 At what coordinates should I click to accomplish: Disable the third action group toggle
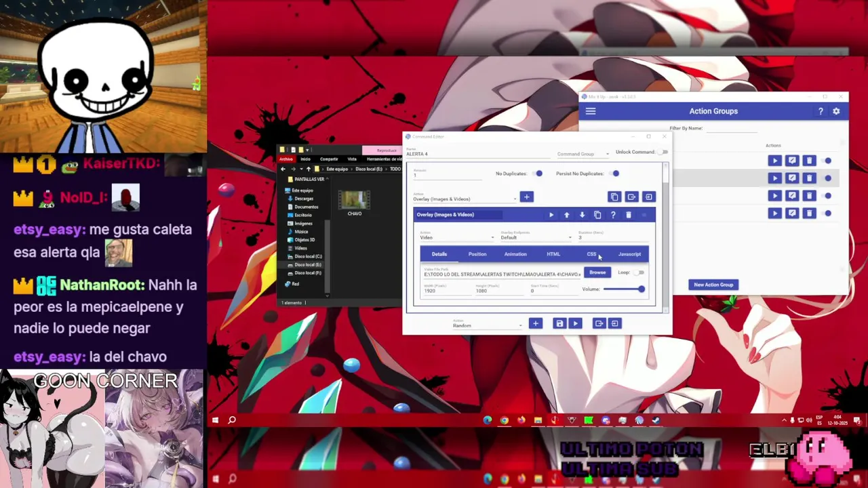[827, 196]
